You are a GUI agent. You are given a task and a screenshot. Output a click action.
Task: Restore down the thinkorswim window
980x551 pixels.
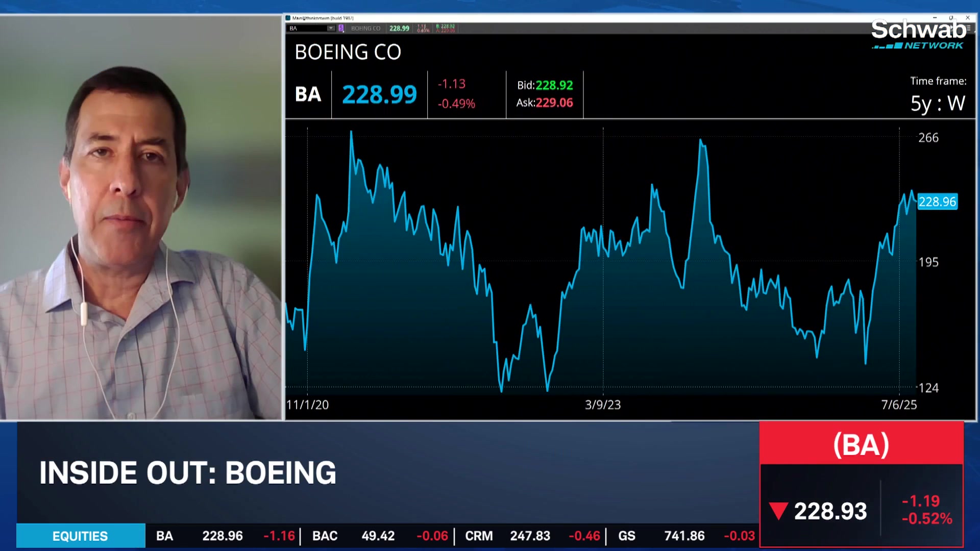951,18
